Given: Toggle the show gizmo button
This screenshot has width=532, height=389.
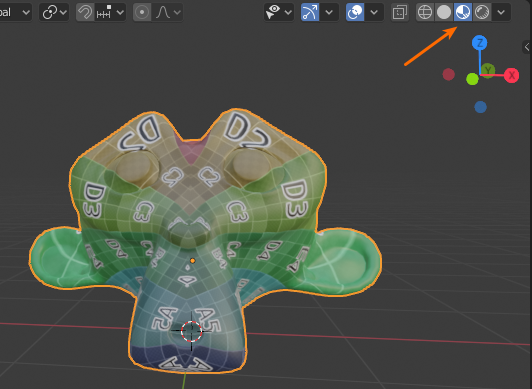Looking at the screenshot, I should [x=310, y=13].
